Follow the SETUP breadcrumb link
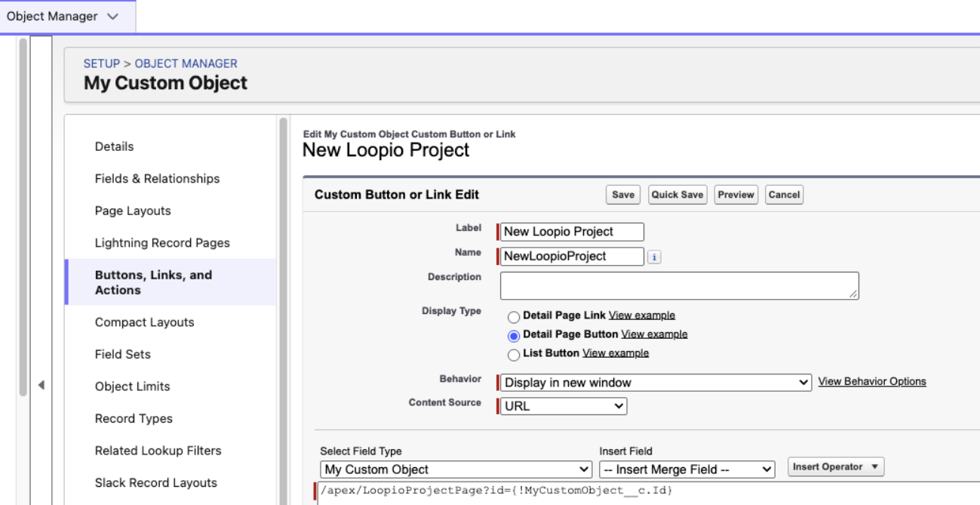 click(102, 64)
